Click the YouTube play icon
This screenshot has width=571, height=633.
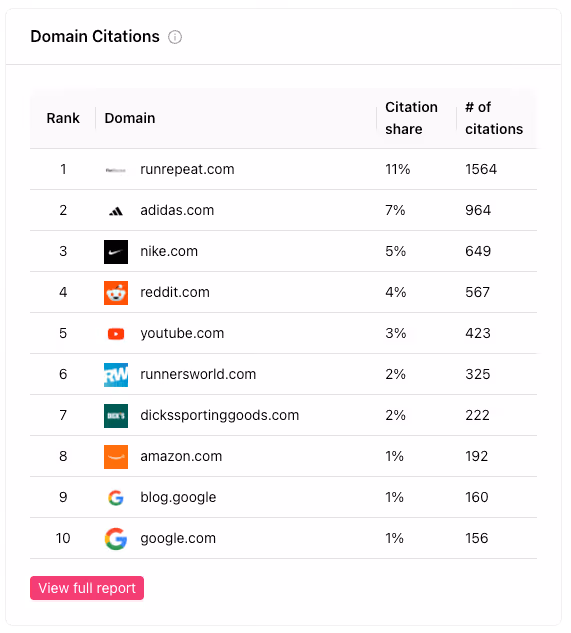(x=116, y=334)
